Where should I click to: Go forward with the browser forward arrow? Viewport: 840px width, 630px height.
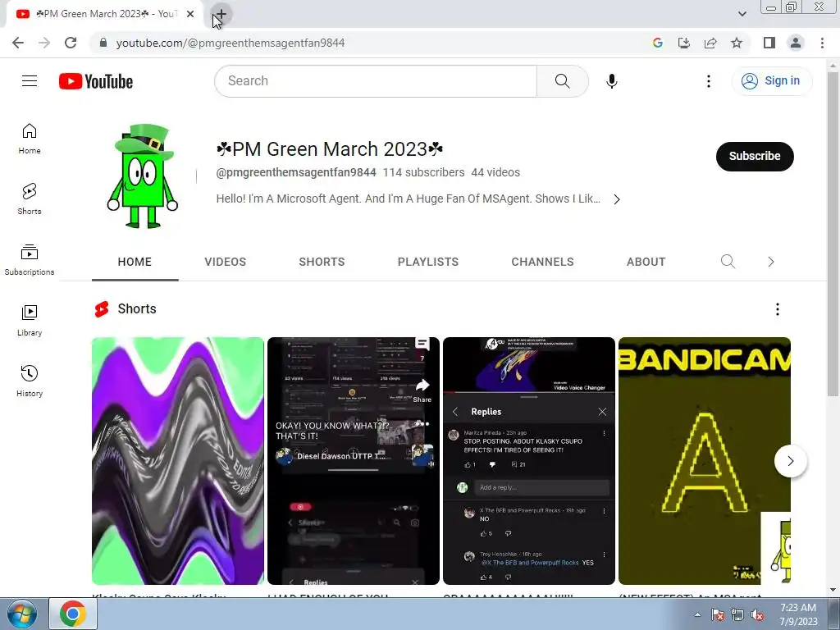pyautogui.click(x=44, y=43)
